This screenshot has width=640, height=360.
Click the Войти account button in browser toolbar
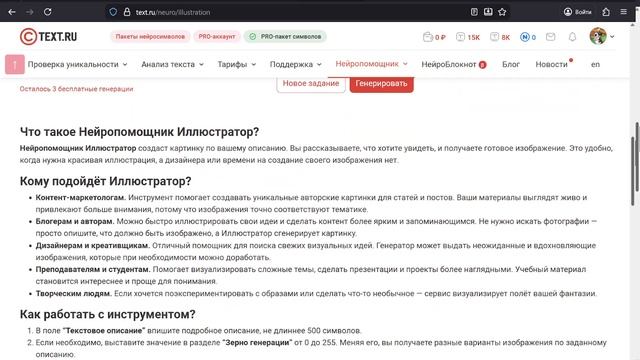[578, 12]
